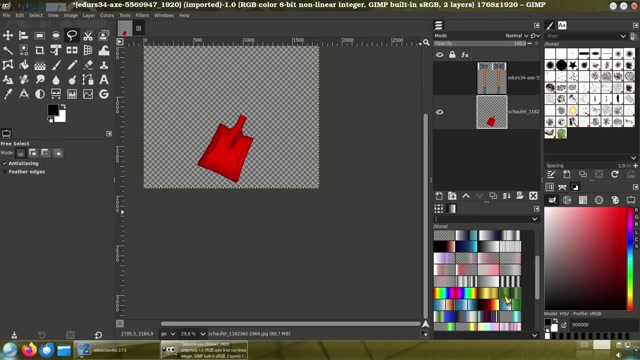Open the Select menu
This screenshot has height=360, width=640.
coord(36,15)
